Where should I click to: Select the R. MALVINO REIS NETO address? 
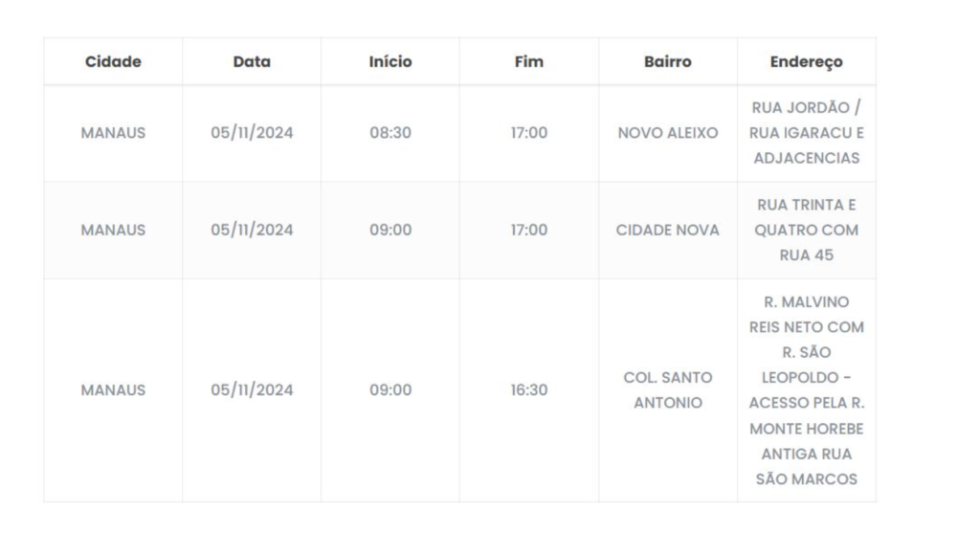[806, 390]
